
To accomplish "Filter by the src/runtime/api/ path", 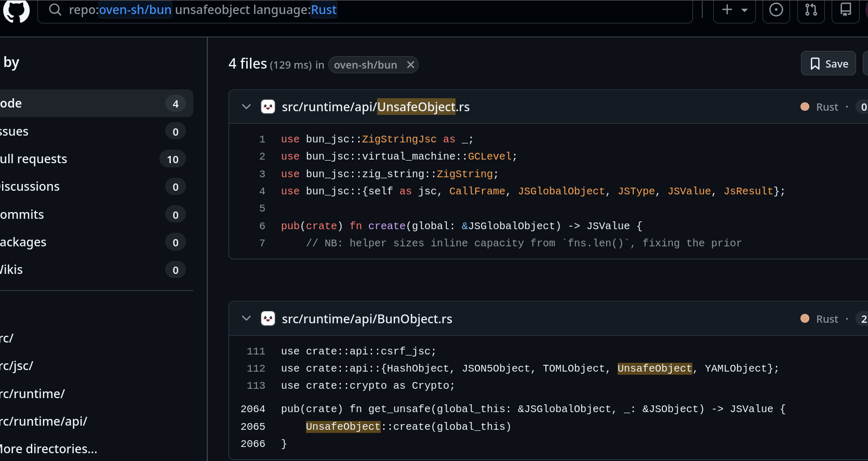I will tap(44, 422).
